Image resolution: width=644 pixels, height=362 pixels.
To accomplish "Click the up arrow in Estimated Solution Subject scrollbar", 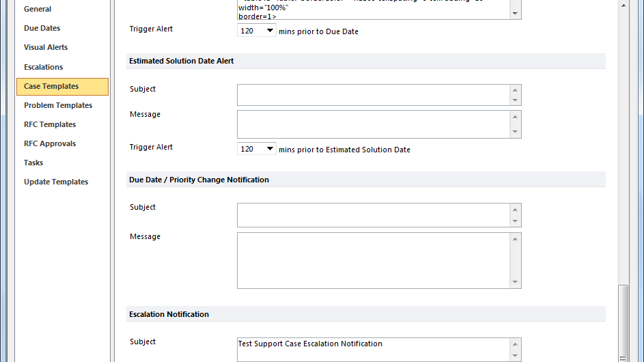I will 515,90.
